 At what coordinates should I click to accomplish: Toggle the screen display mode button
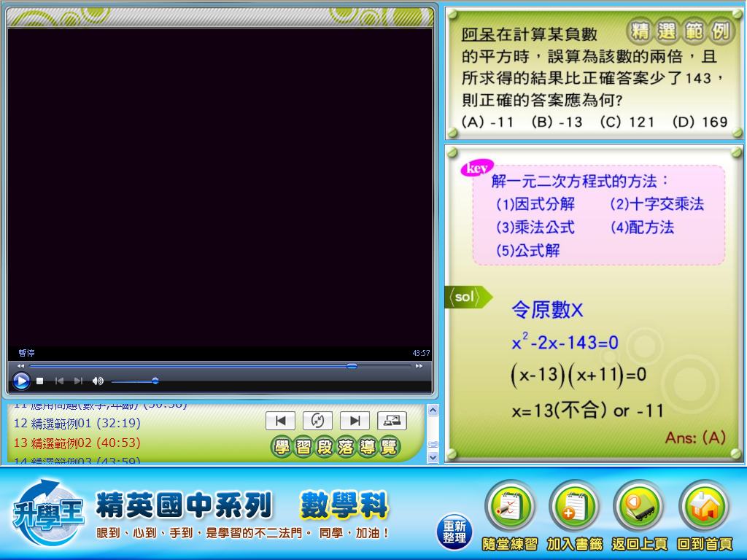pyautogui.click(x=392, y=421)
